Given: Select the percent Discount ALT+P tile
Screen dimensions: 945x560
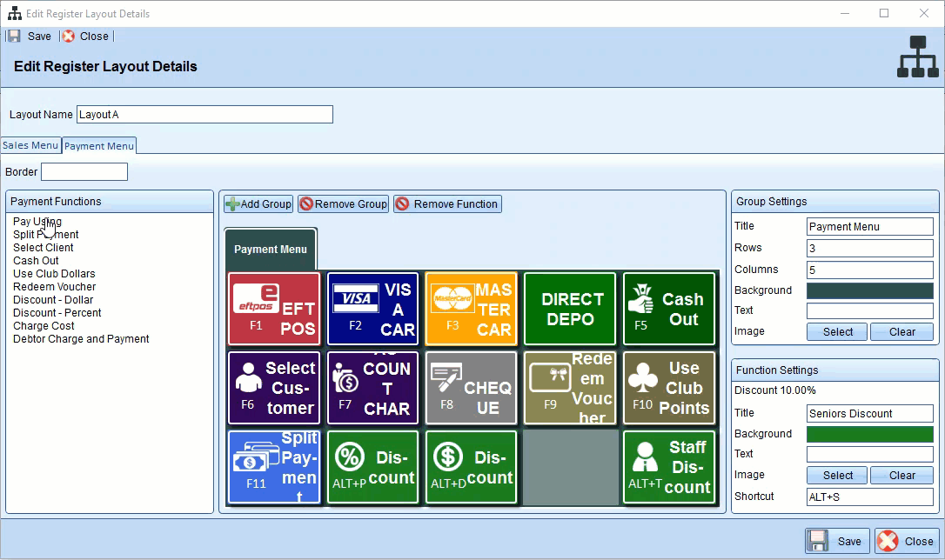Looking at the screenshot, I should click(372, 467).
